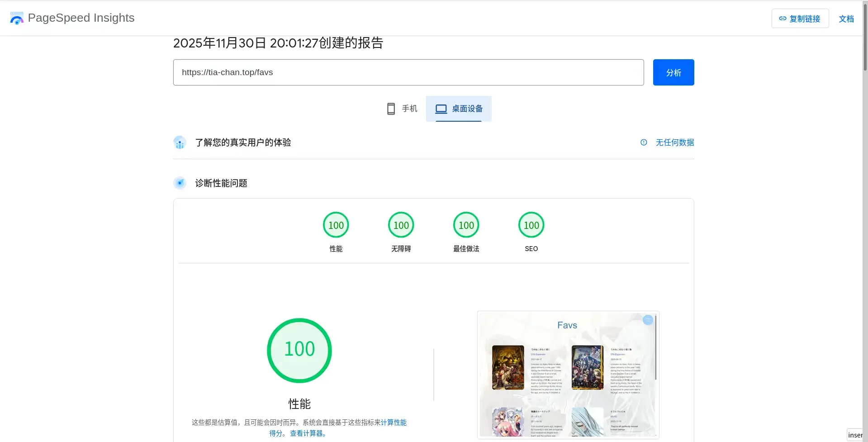868x442 pixels.
Task: Click the 了解您的真实用户的体验 heading
Action: coord(243,143)
